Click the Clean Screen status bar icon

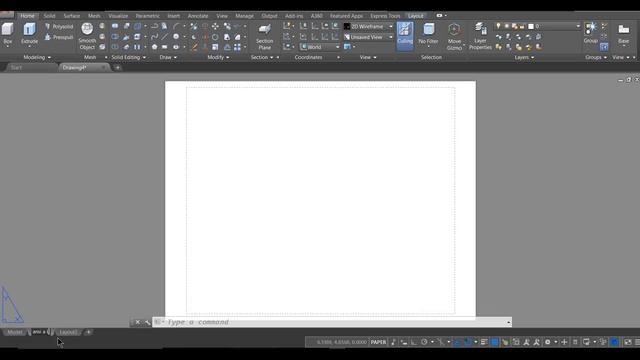tap(628, 342)
